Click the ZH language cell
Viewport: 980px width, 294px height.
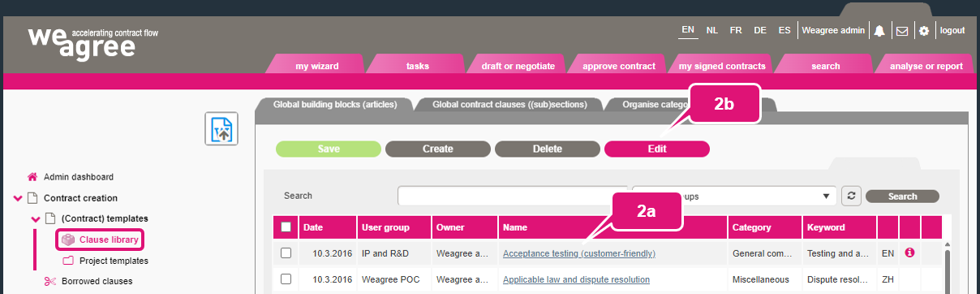coord(888,279)
